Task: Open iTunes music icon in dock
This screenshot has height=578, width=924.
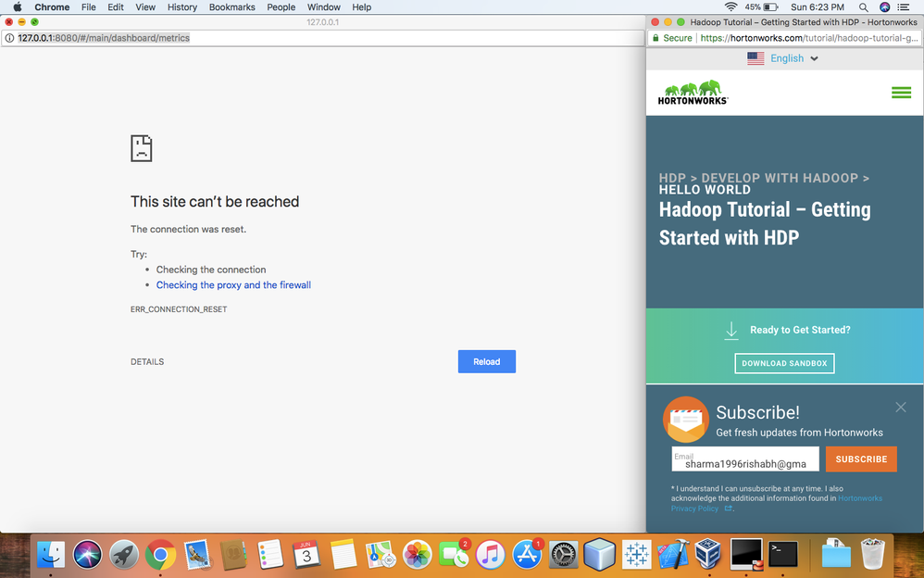Action: click(x=491, y=555)
